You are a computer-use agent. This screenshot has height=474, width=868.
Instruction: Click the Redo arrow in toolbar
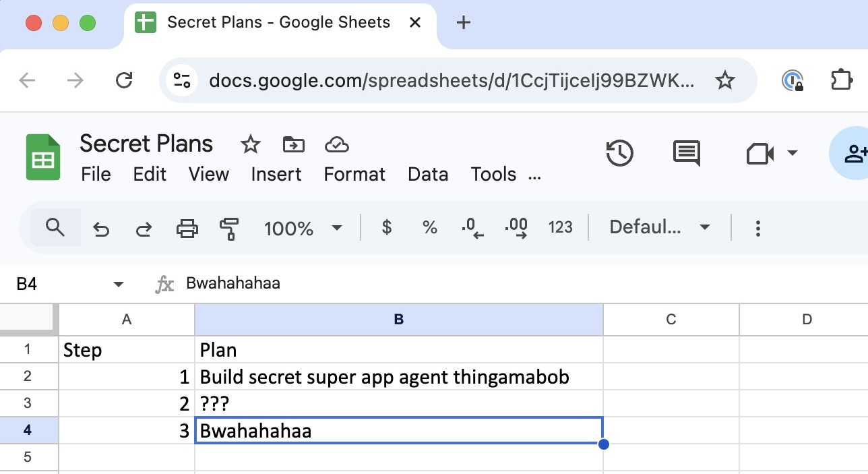(144, 229)
